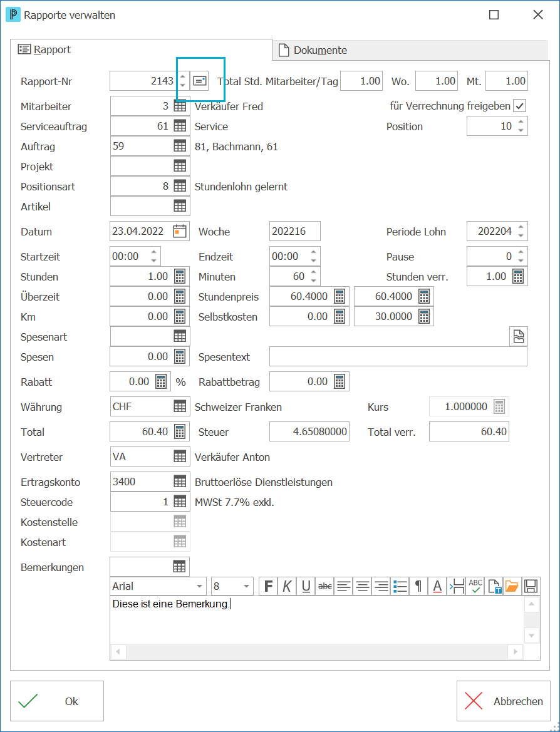The image size is (560, 732).
Task: Toggle bullet list in remarks editor
Action: (x=400, y=586)
